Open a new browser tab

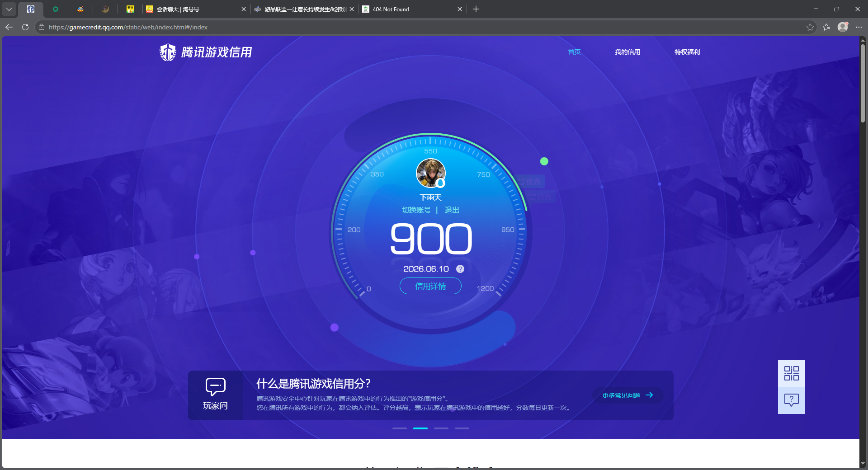click(x=476, y=9)
